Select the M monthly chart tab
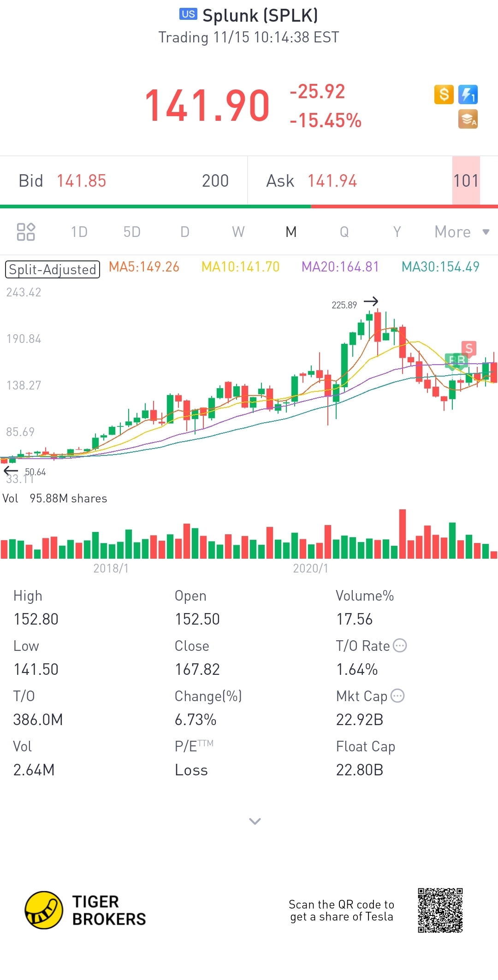 pyautogui.click(x=291, y=231)
